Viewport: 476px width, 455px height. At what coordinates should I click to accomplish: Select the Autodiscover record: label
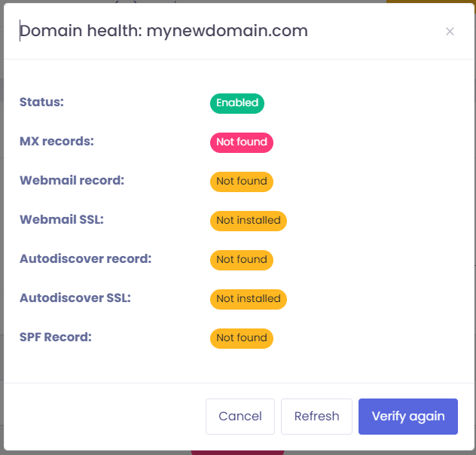coord(86,259)
